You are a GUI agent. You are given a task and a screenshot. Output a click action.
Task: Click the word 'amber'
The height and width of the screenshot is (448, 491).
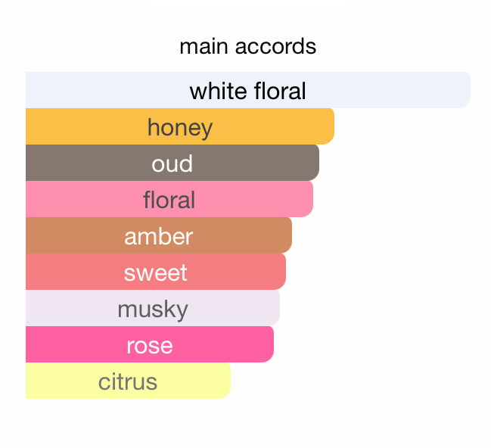[x=159, y=236]
